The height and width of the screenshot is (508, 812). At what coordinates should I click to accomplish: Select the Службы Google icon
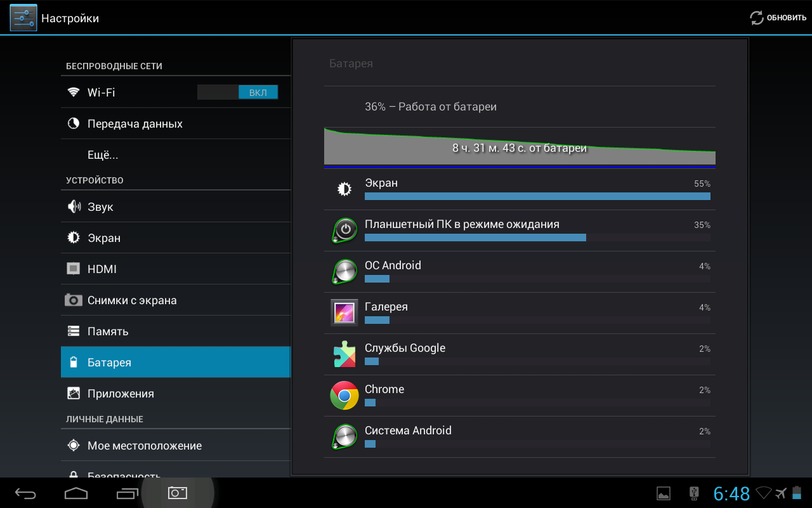click(344, 354)
